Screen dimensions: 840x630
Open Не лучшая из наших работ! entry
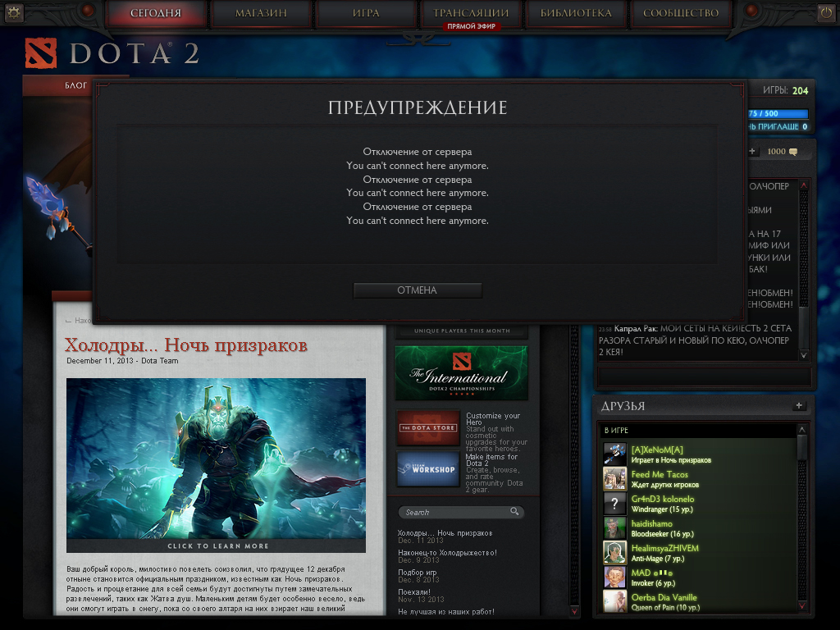(x=446, y=612)
